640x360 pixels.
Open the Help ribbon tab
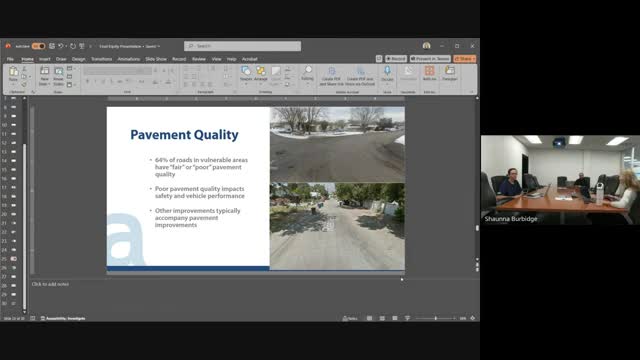[231, 59]
